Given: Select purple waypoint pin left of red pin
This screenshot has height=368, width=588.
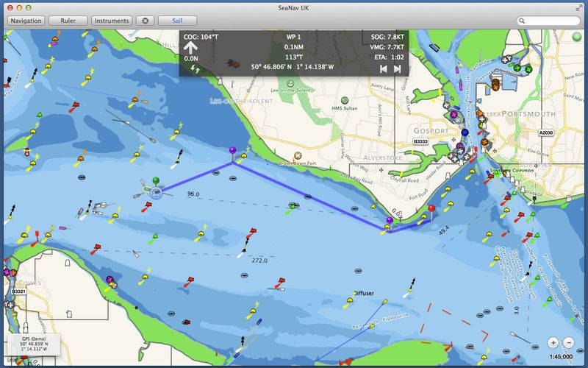Looking at the screenshot, I should (x=390, y=221).
